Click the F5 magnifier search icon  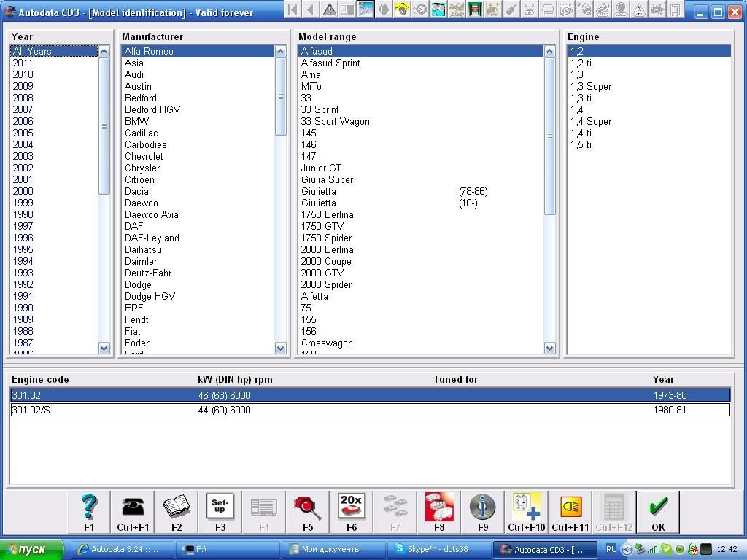coord(308,512)
